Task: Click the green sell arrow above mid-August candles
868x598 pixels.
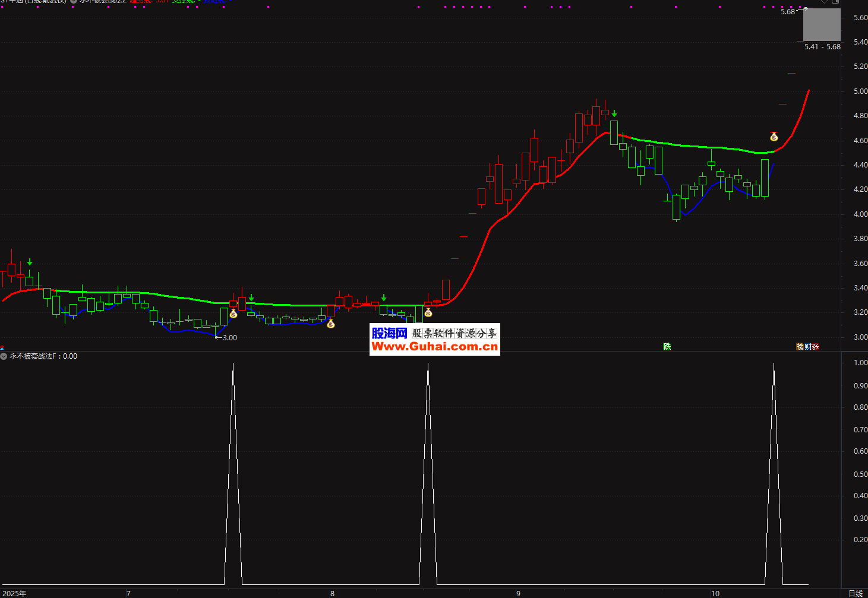Action: [x=384, y=298]
